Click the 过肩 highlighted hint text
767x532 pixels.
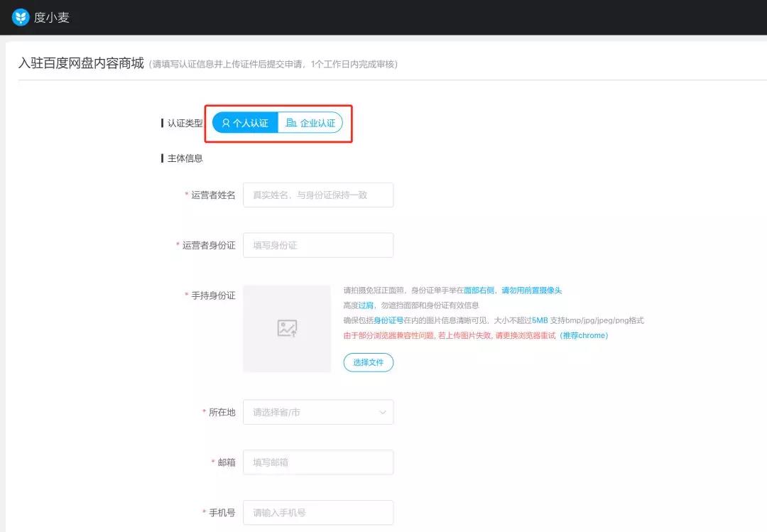click(x=366, y=305)
